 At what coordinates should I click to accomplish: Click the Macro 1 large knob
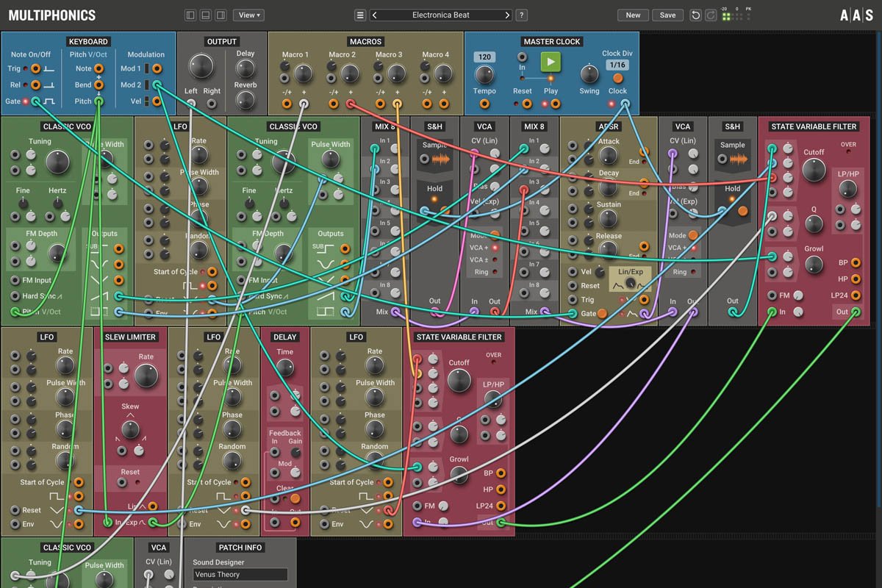303,73
